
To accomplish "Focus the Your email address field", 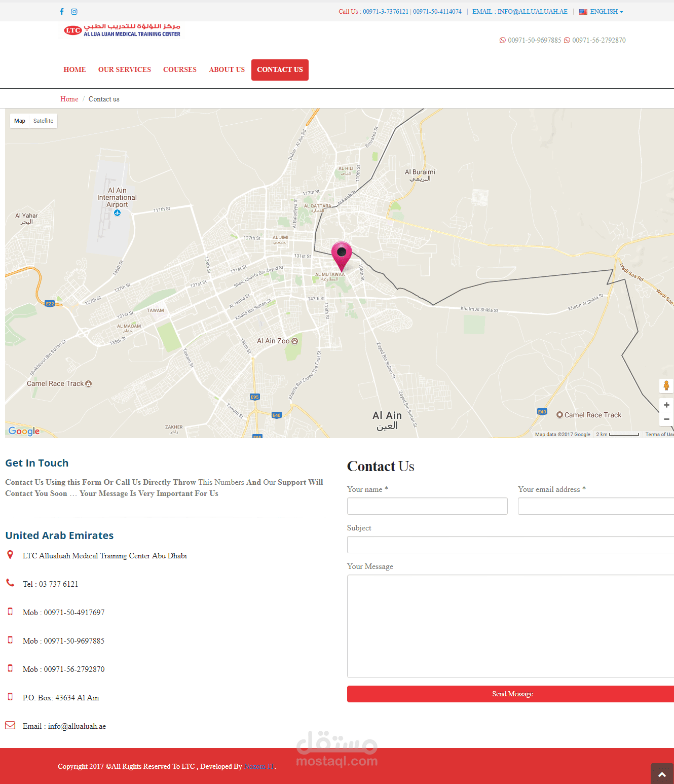I will (x=596, y=506).
